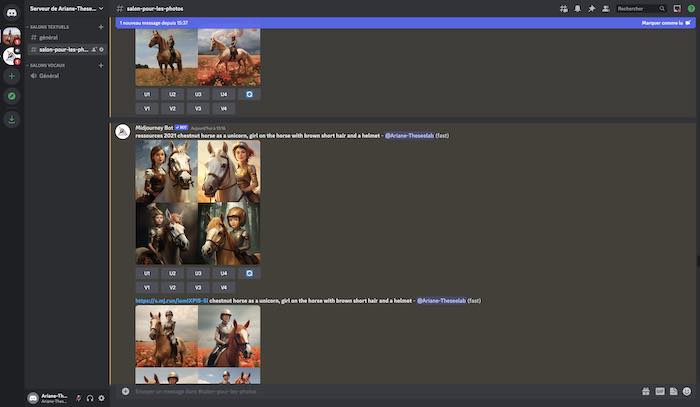Invite people to salon-pour-les-photos channel
The height and width of the screenshot is (407, 700).
(94, 50)
